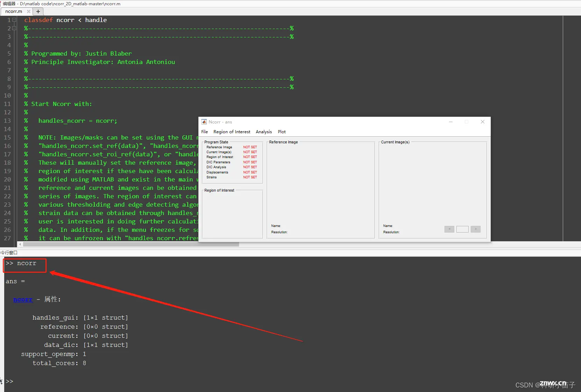Open Region of Interest menu in Ncorr
Image resolution: width=581 pixels, height=392 pixels.
232,132
